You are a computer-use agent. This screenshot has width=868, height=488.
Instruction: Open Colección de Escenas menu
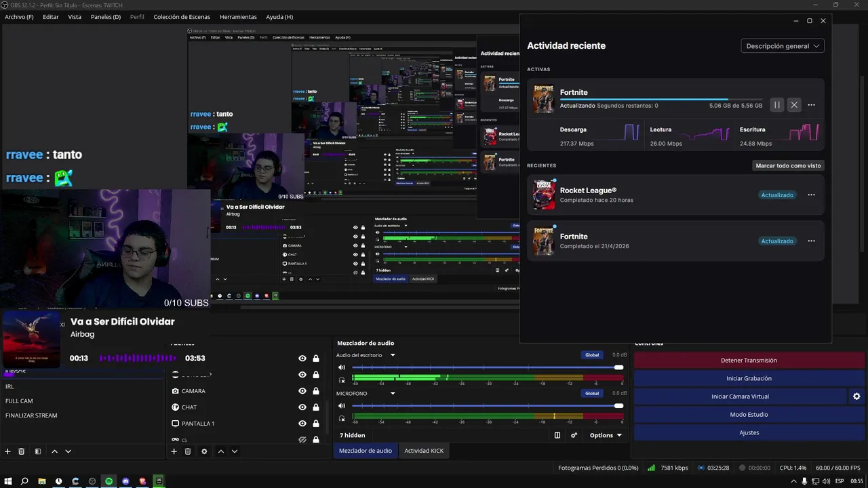click(182, 17)
